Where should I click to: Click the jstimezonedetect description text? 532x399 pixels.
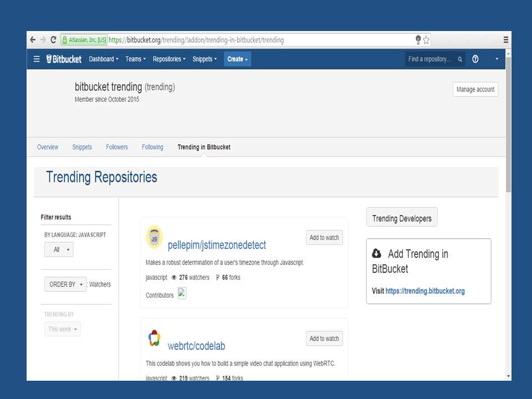point(224,263)
